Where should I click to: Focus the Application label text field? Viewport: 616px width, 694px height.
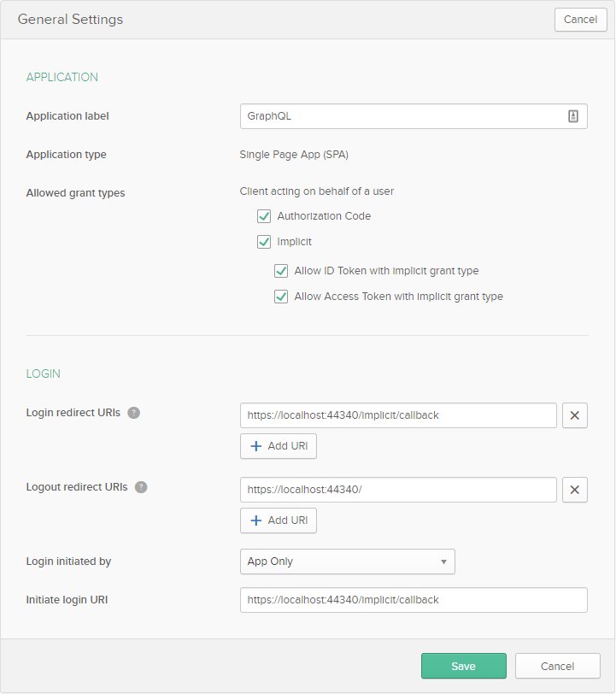(400, 116)
